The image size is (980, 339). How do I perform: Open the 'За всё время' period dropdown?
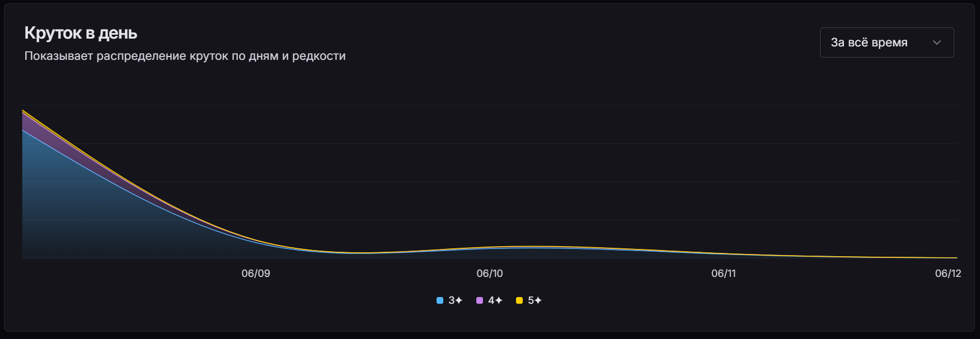click(887, 43)
